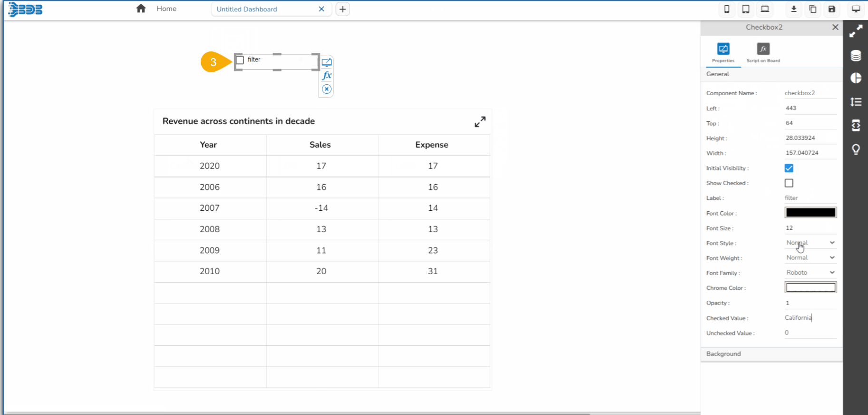Open the mobile view layout icon
Viewport: 868px width, 415px height.
727,9
